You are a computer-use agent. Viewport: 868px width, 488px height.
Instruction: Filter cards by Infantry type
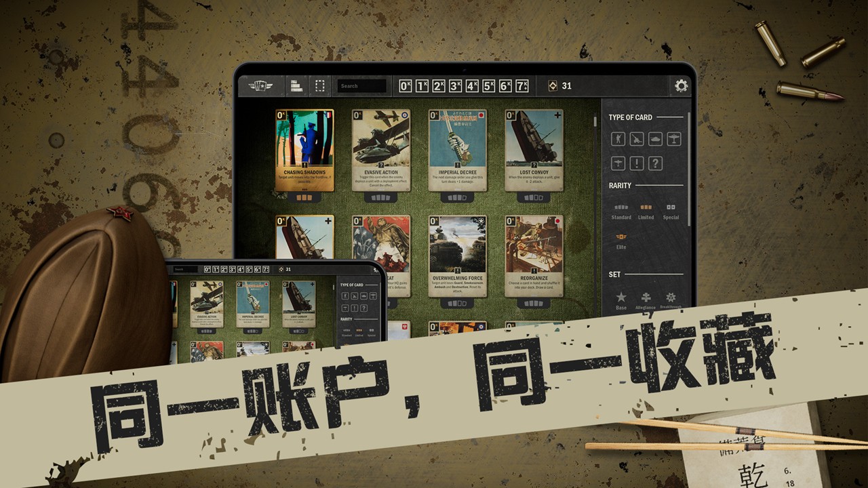tap(618, 138)
